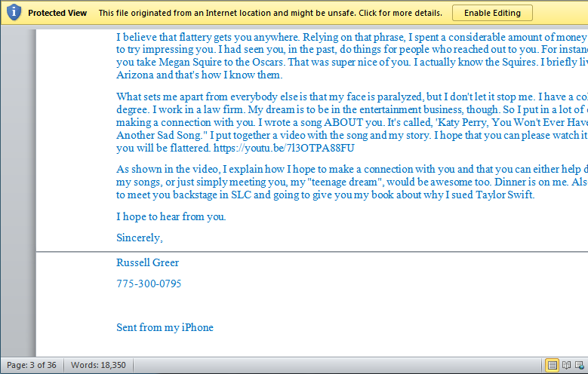This screenshot has width=588, height=374.
Task: Click the paragraph starting 'I believe that flattery'
Action: (x=352, y=56)
